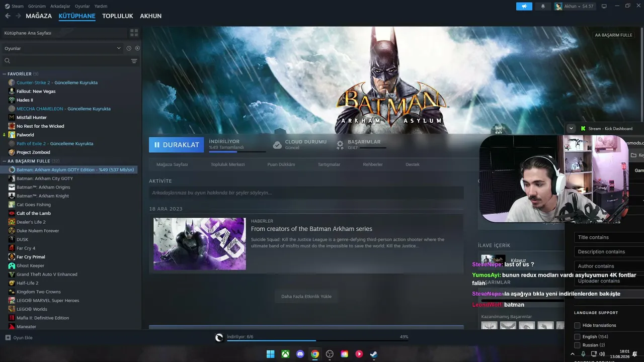644x362 pixels.
Task: Switch to the TOPLULUK tab
Action: pyautogui.click(x=118, y=16)
